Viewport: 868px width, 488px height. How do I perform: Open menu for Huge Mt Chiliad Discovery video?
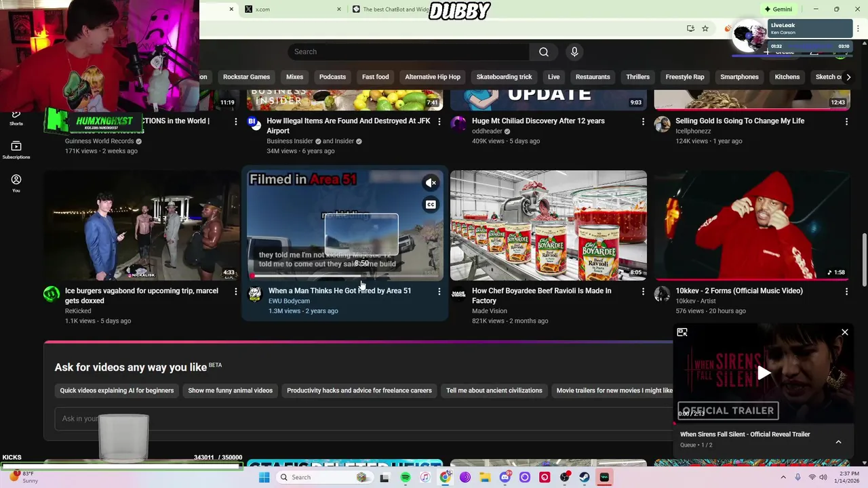[643, 121]
